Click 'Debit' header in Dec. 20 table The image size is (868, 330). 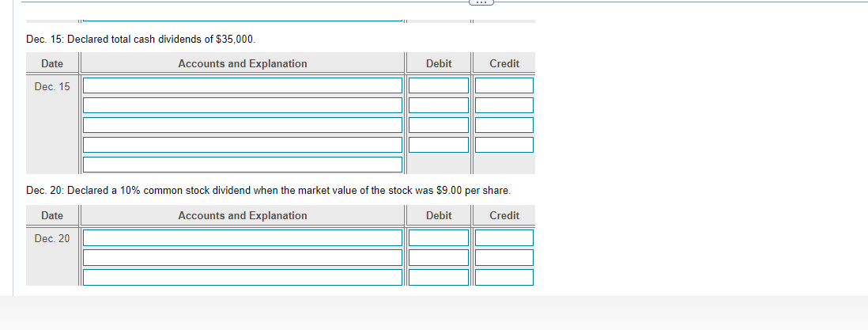tap(439, 216)
